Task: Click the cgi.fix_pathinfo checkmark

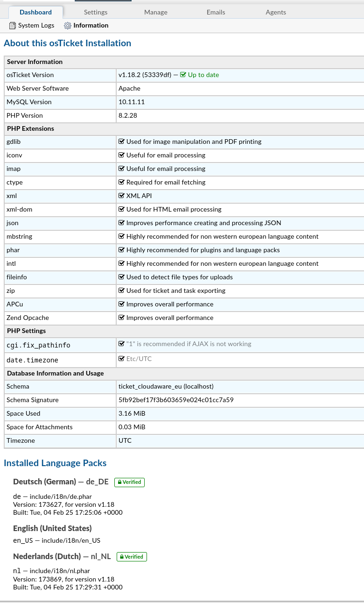Action: [x=122, y=344]
